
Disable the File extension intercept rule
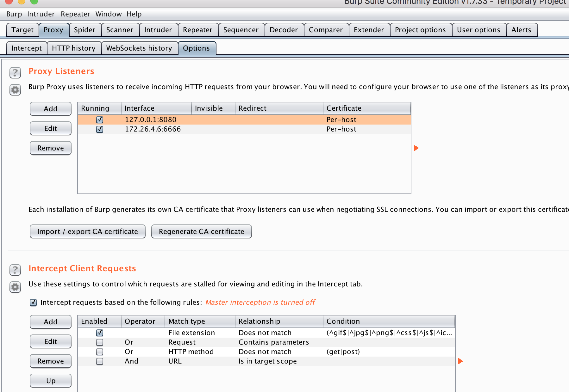click(100, 333)
